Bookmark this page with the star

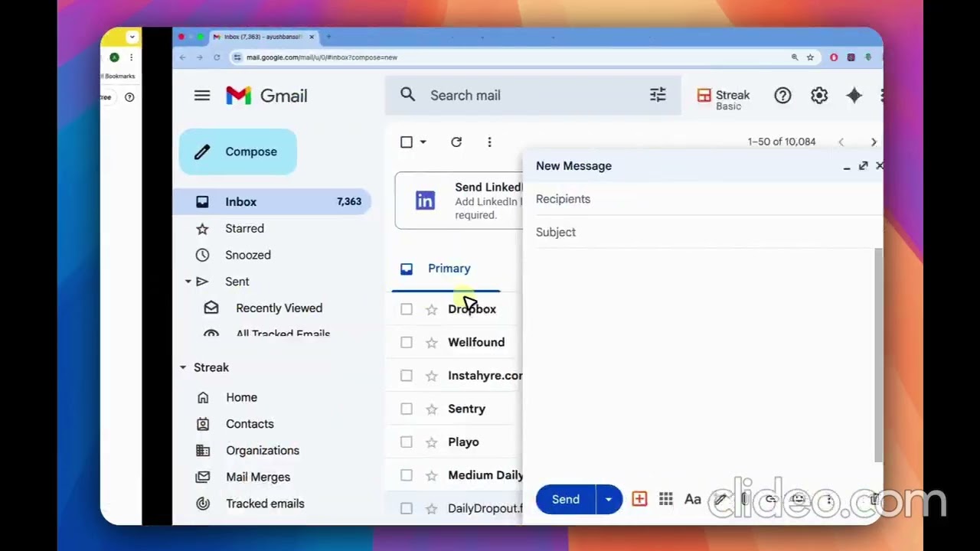click(810, 57)
